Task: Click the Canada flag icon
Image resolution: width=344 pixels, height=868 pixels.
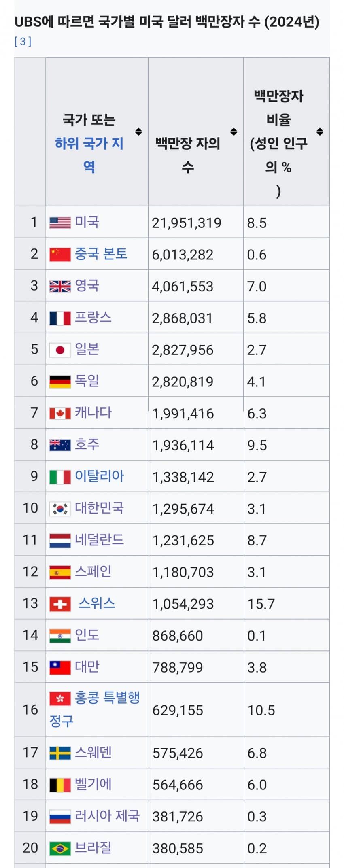Action: pyautogui.click(x=60, y=414)
